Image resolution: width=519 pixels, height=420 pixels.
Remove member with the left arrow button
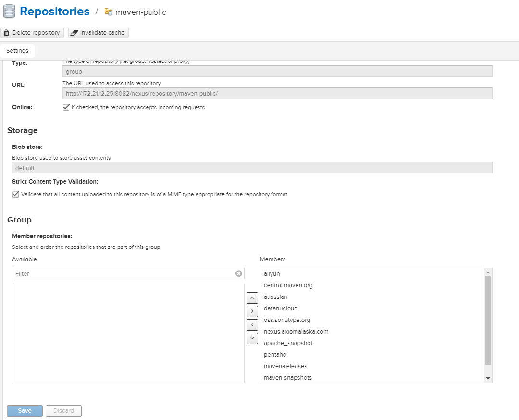[252, 325]
